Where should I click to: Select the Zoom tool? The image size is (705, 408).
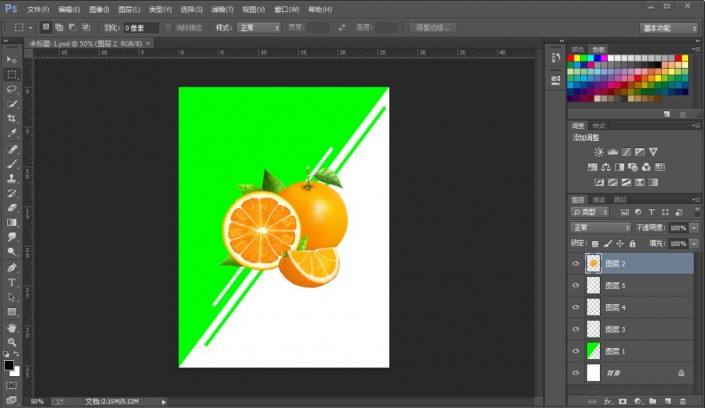tap(12, 342)
